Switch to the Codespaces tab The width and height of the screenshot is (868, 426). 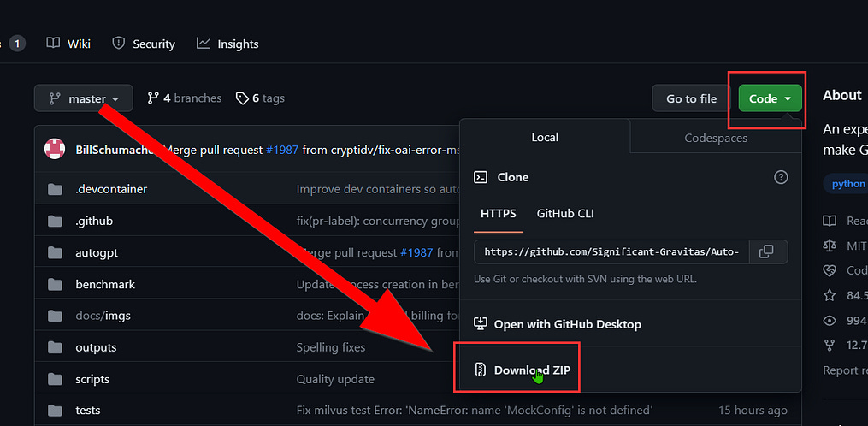[716, 138]
